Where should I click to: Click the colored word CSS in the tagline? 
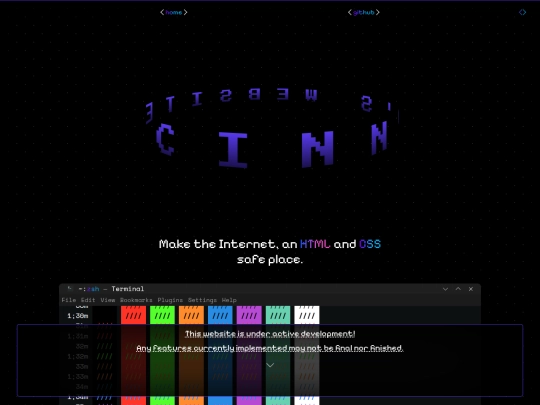tap(370, 244)
